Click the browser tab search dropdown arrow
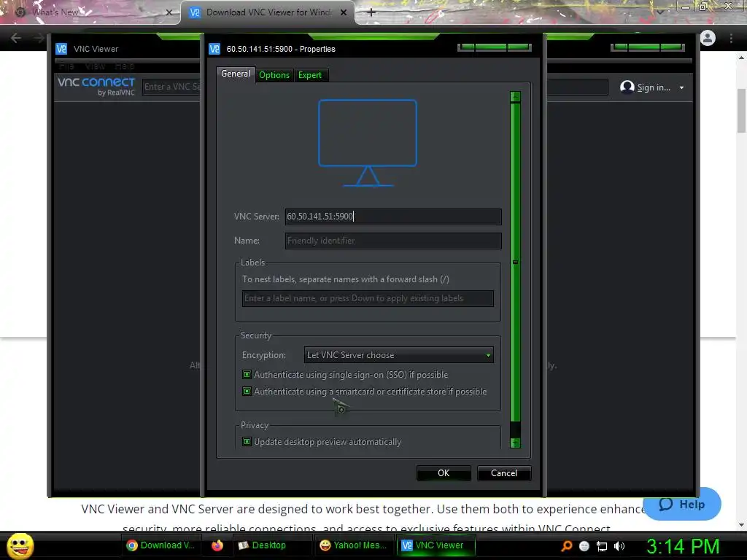 point(660,12)
